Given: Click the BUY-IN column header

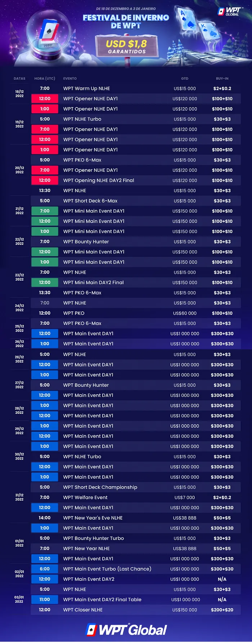Looking at the screenshot, I should pos(222,79).
